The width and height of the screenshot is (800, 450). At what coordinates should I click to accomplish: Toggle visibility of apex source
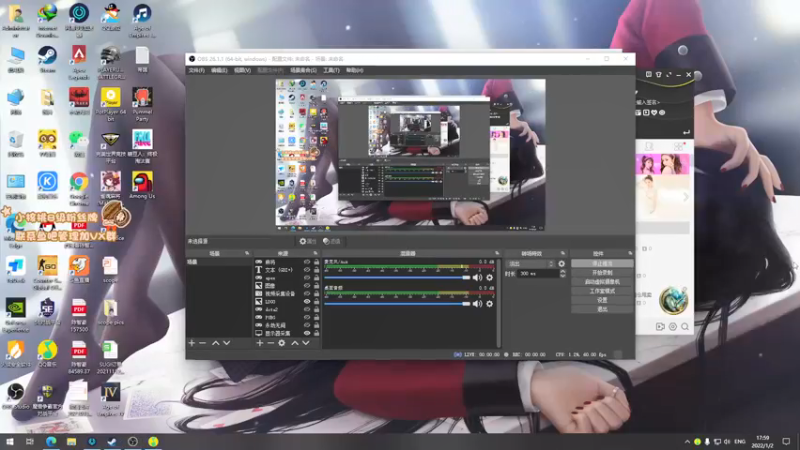click(307, 278)
